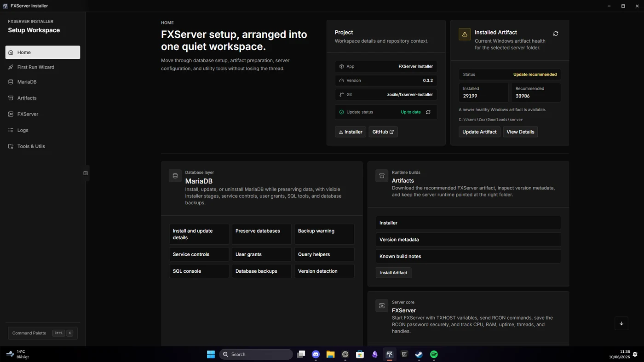
Task: Open the Query helpers tile
Action: click(324, 254)
